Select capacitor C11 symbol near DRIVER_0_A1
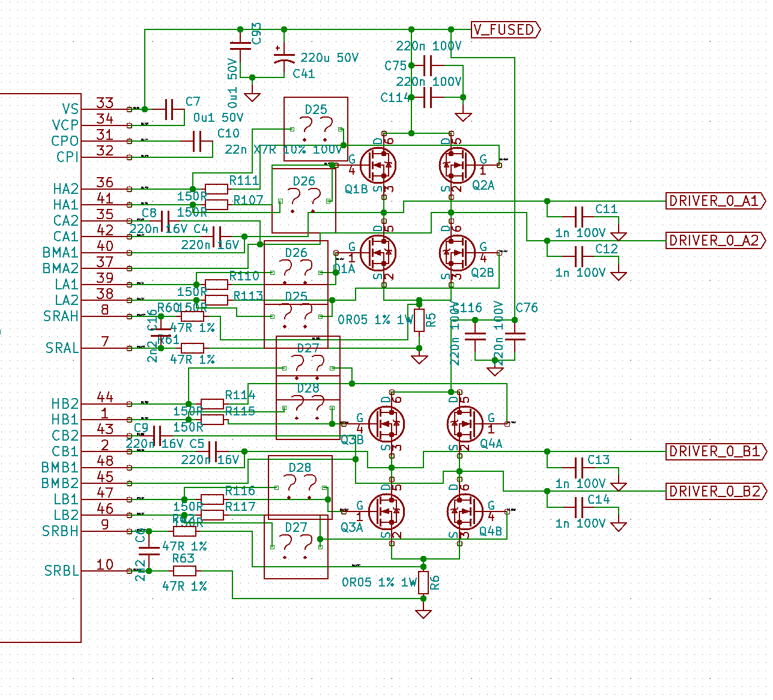Screen dimensions: 773x700 pos(580,216)
